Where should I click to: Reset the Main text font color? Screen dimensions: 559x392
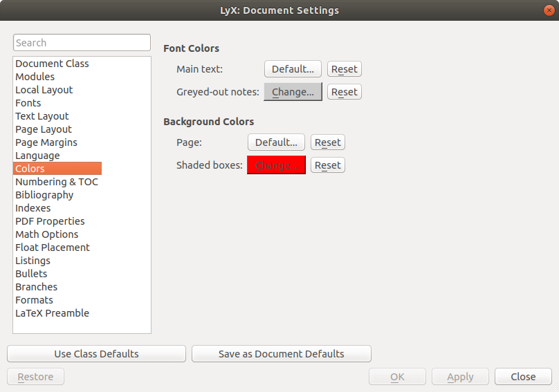click(344, 69)
